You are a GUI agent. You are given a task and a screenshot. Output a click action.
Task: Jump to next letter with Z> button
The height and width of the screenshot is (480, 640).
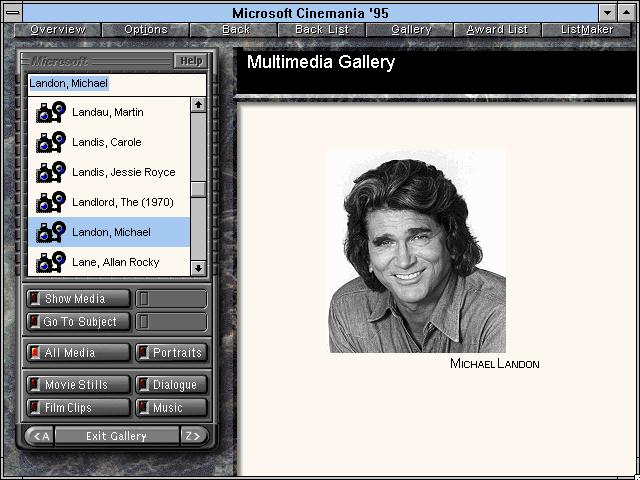point(194,436)
